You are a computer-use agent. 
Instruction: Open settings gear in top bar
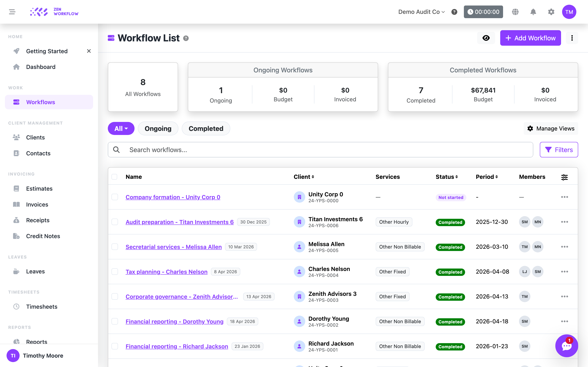551,12
